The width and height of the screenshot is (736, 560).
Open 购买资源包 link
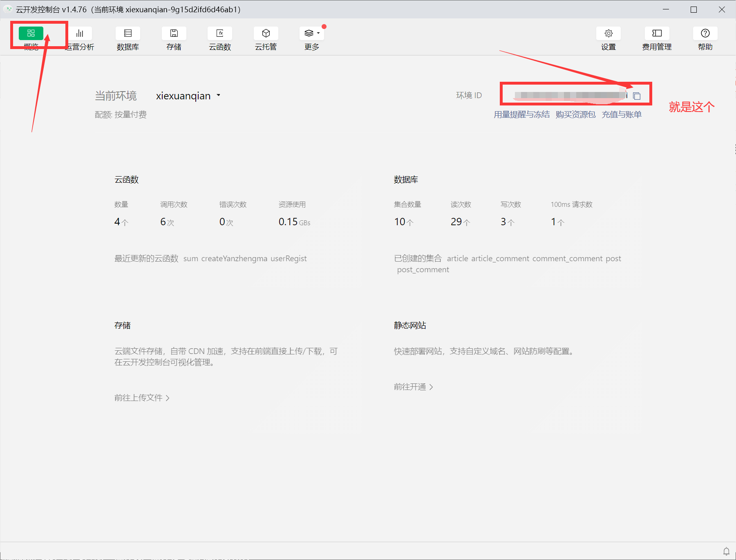(575, 114)
